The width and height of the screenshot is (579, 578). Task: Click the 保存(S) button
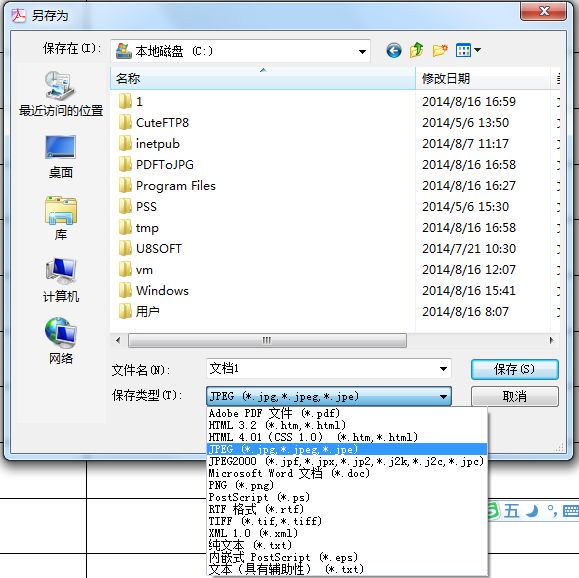[x=514, y=369]
